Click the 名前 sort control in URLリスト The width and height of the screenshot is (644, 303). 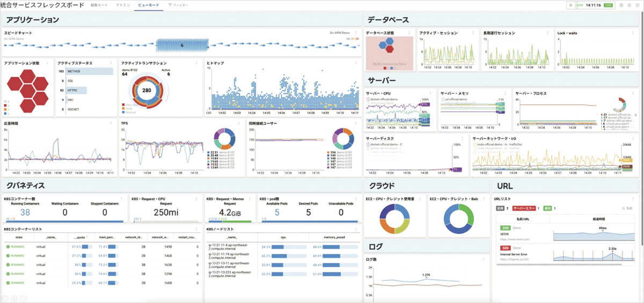coord(628,208)
